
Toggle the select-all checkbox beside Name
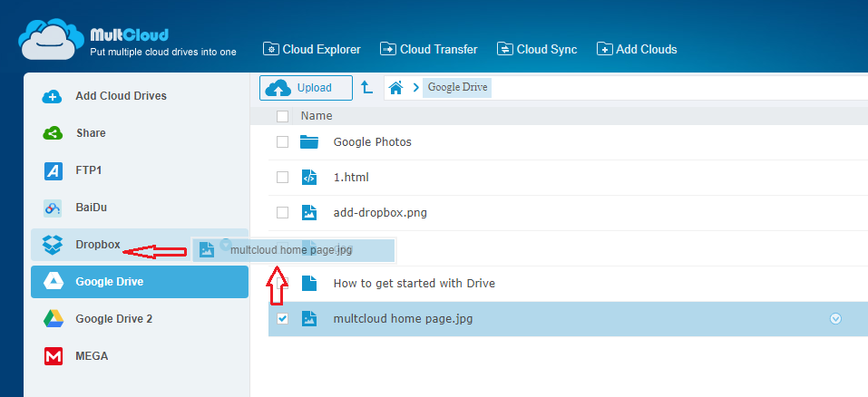(x=283, y=116)
